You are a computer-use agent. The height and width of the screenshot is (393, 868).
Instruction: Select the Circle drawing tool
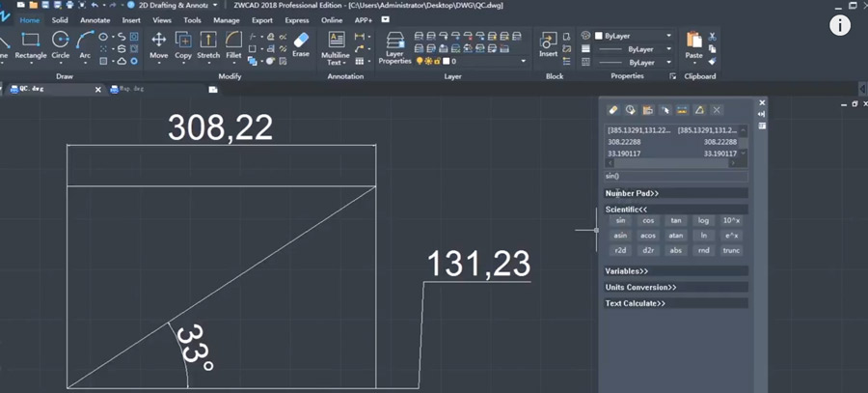(60, 43)
